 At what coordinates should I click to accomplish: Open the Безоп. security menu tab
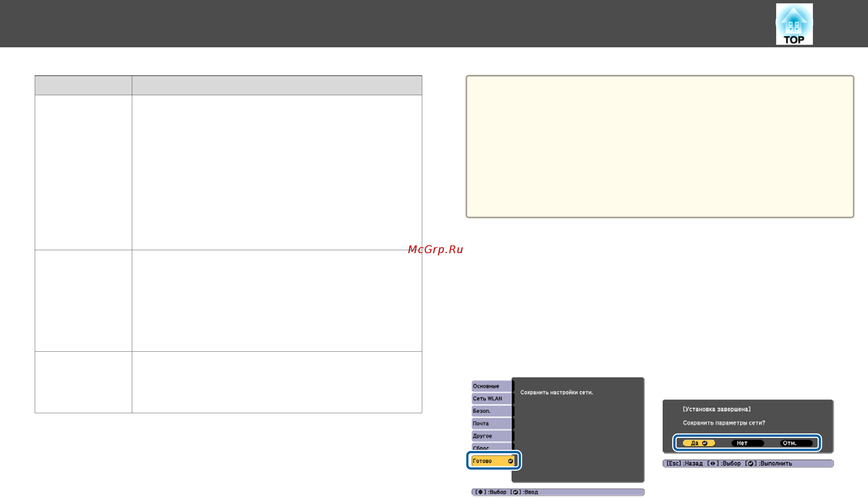pos(491,411)
